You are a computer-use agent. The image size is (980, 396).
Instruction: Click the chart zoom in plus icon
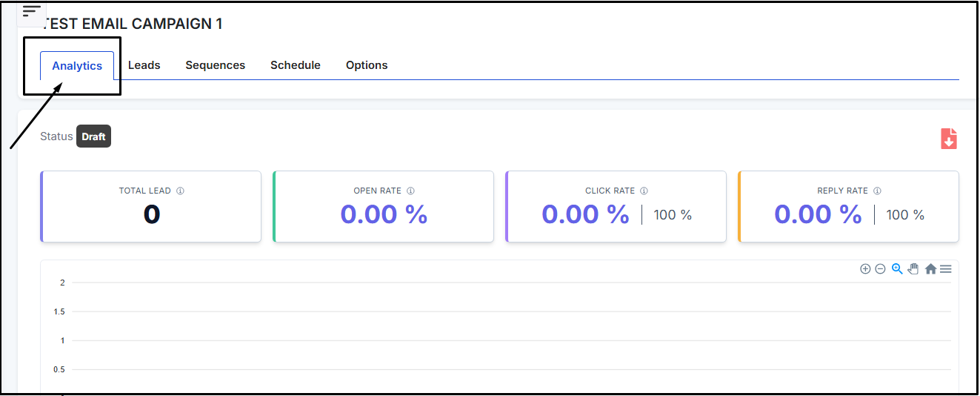(x=864, y=269)
